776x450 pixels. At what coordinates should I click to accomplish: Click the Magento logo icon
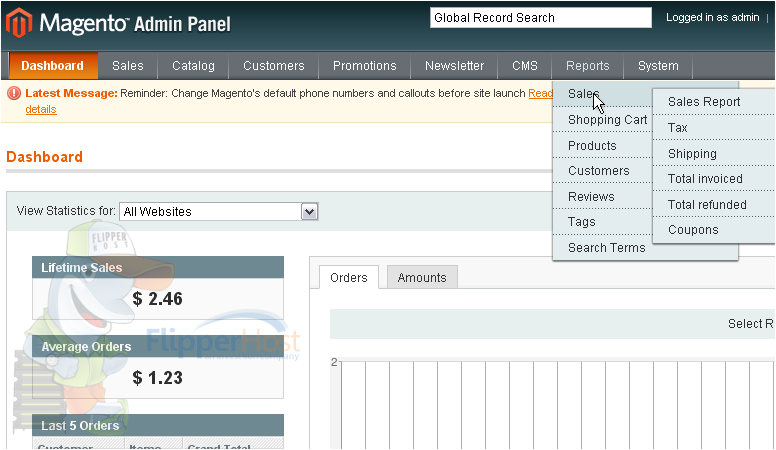point(19,23)
